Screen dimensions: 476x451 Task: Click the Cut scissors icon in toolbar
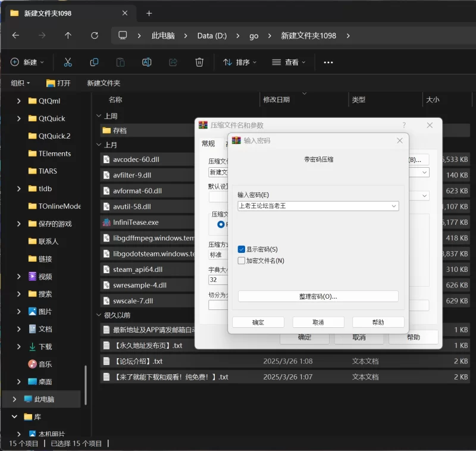point(68,62)
